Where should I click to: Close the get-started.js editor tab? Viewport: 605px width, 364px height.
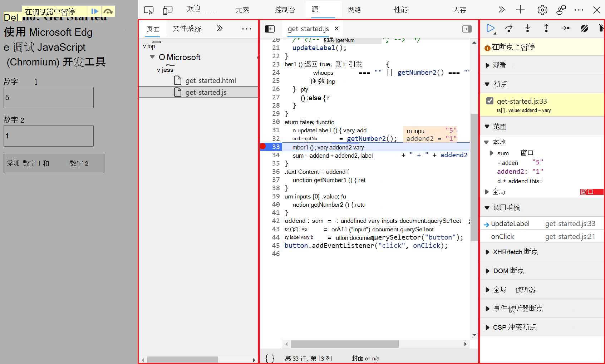point(336,29)
